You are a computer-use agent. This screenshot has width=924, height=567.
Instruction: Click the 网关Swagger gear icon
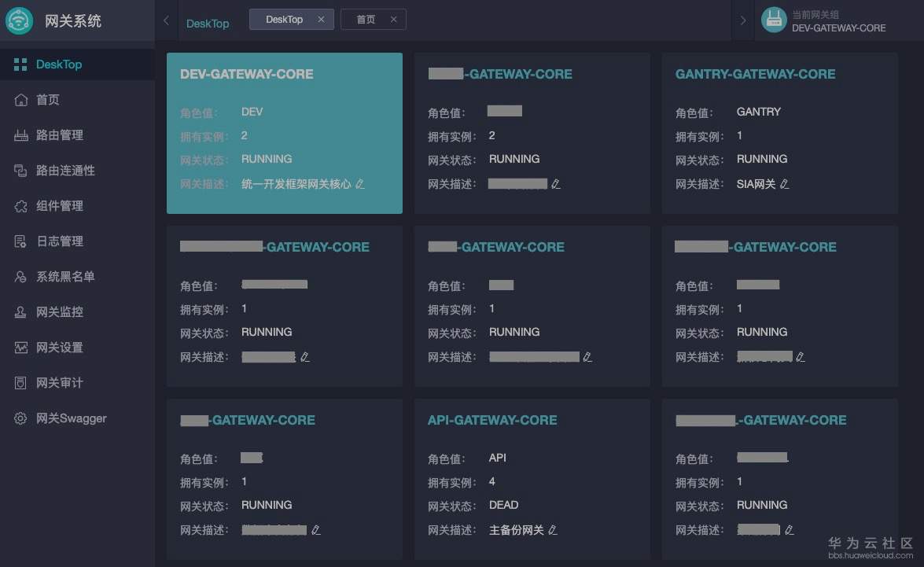(20, 418)
